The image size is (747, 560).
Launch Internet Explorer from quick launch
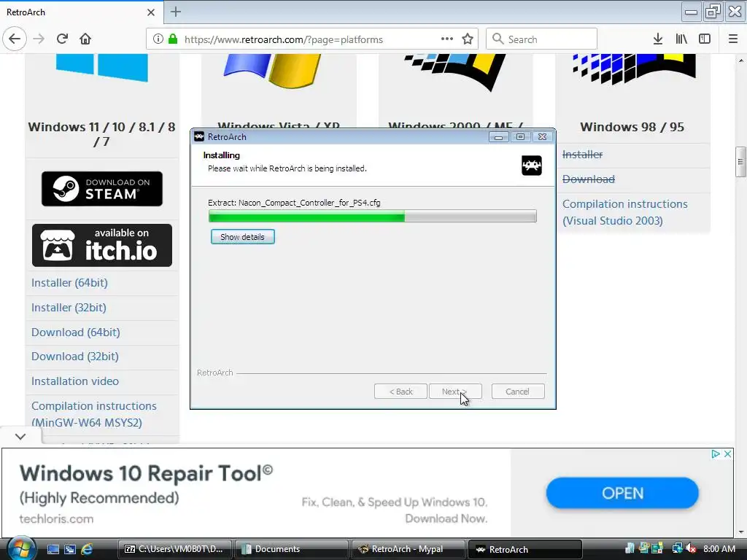(88, 549)
